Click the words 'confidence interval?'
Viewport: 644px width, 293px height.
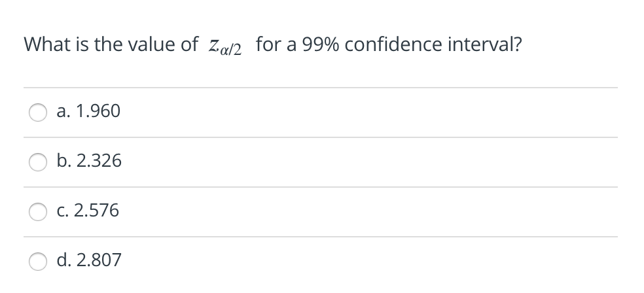pyautogui.click(x=433, y=44)
